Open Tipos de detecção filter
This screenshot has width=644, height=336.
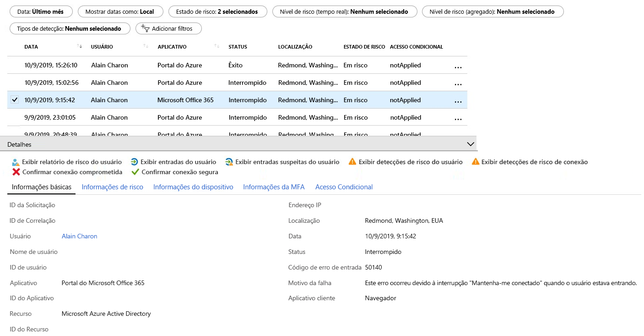point(69,28)
